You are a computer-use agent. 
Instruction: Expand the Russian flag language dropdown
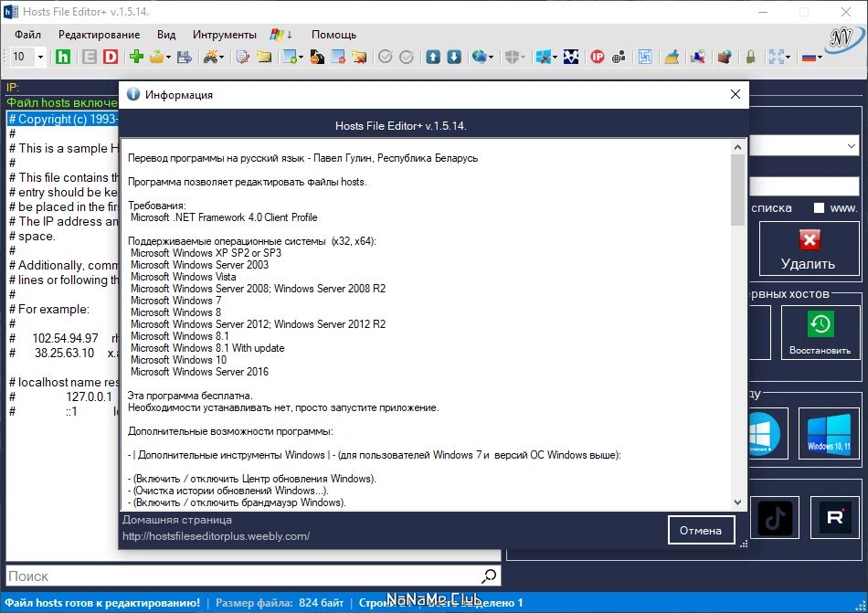[x=820, y=57]
